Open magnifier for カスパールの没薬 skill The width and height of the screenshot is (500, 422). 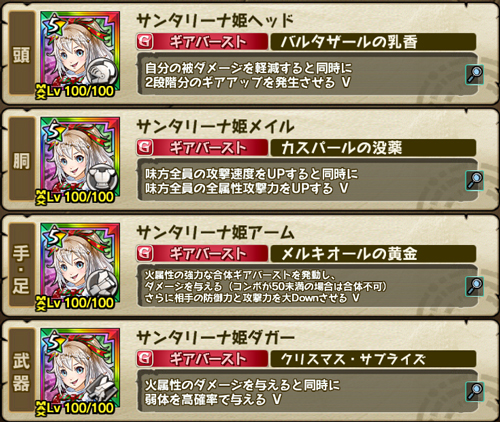click(x=475, y=180)
